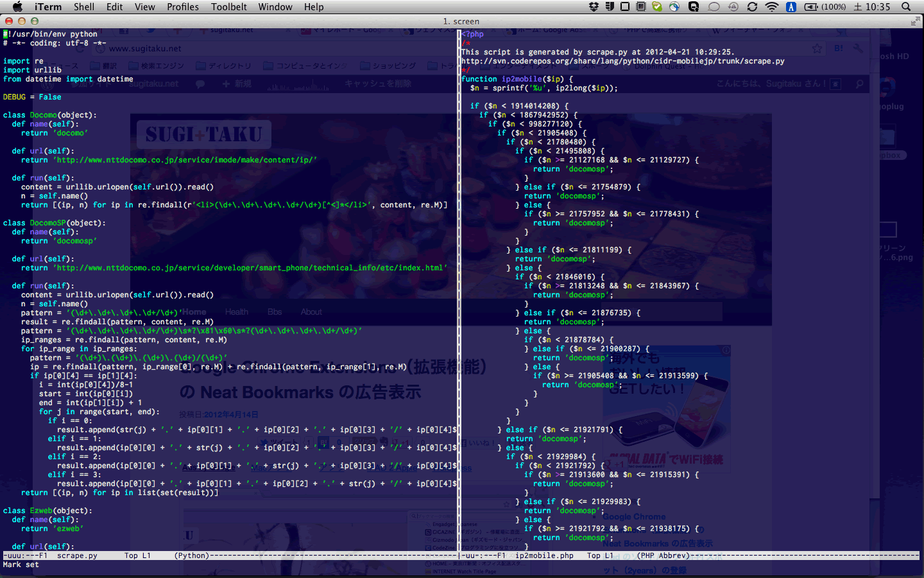The height and width of the screenshot is (578, 924).
Task: Click the Wi-Fi status icon
Action: coord(772,7)
